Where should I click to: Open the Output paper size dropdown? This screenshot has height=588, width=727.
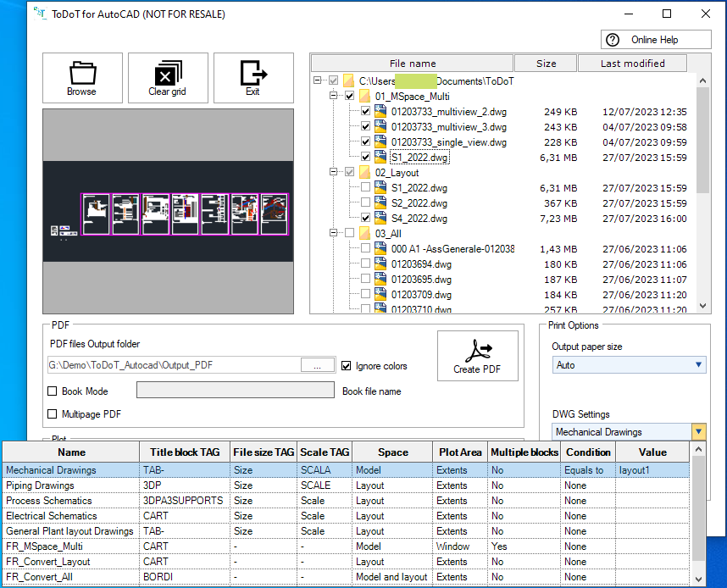click(x=629, y=365)
